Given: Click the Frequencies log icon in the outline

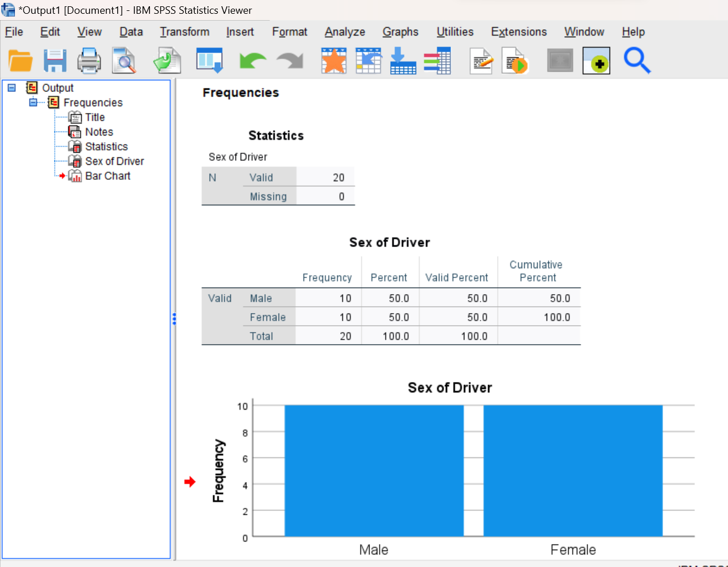Looking at the screenshot, I should click(x=53, y=102).
